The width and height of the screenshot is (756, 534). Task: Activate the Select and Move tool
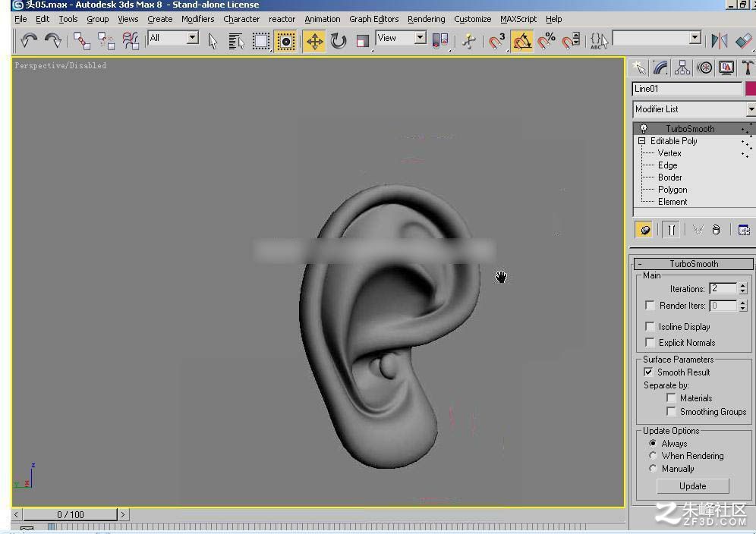click(x=314, y=40)
